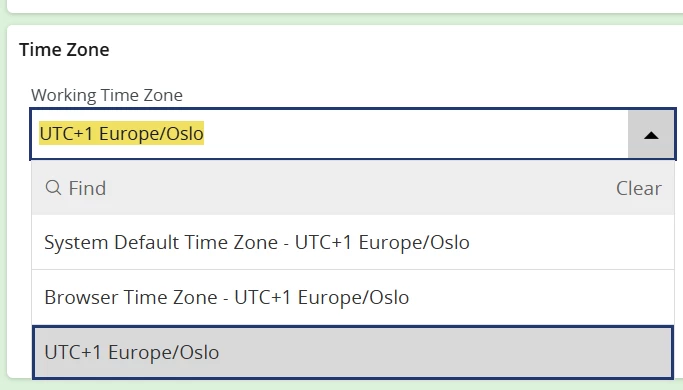Click the Time Zone section heading
The image size is (683, 390).
coord(64,49)
